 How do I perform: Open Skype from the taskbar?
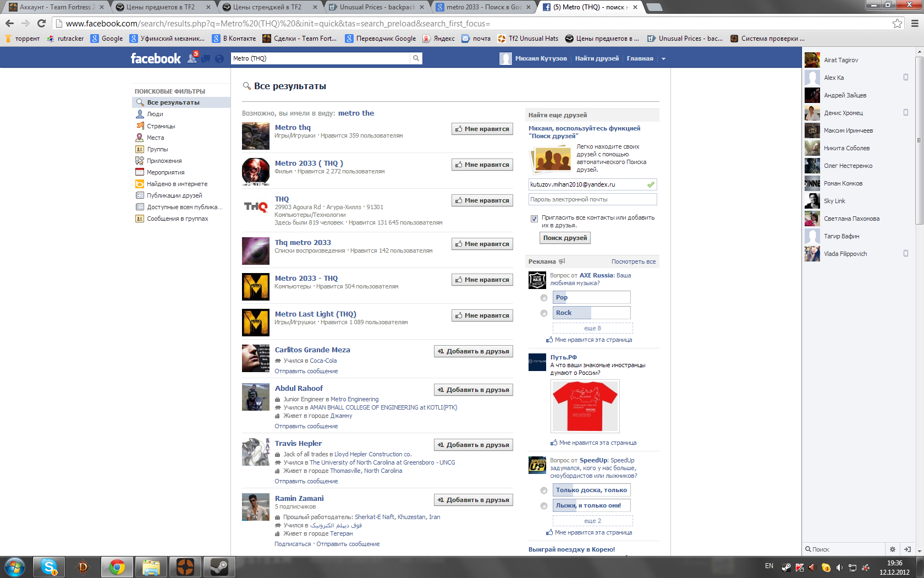tap(49, 567)
